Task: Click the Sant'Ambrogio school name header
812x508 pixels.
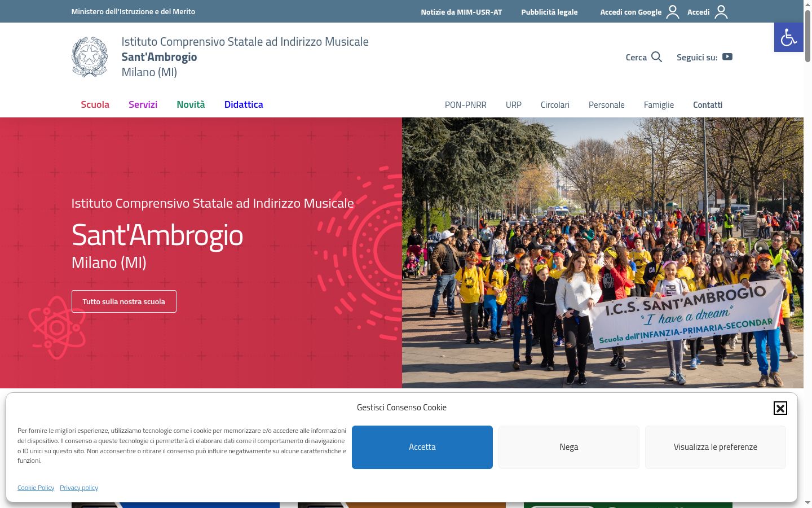Action: point(159,57)
